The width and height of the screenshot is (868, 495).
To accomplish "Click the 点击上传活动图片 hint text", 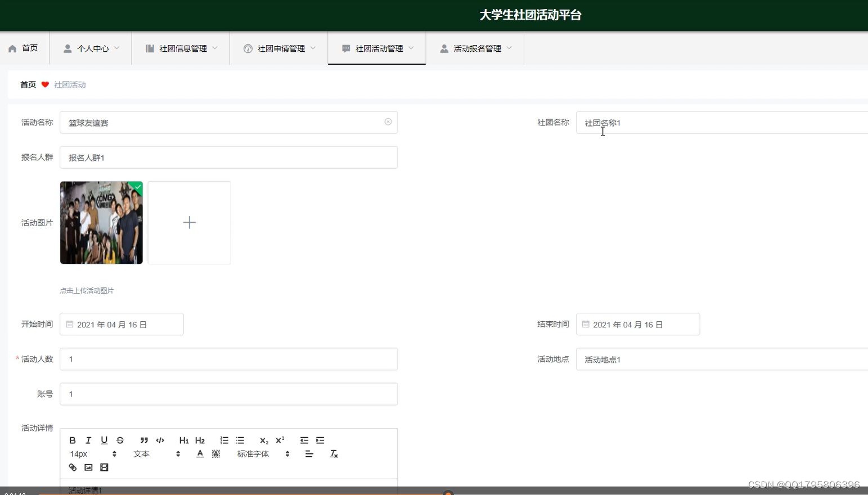I will [x=87, y=291].
